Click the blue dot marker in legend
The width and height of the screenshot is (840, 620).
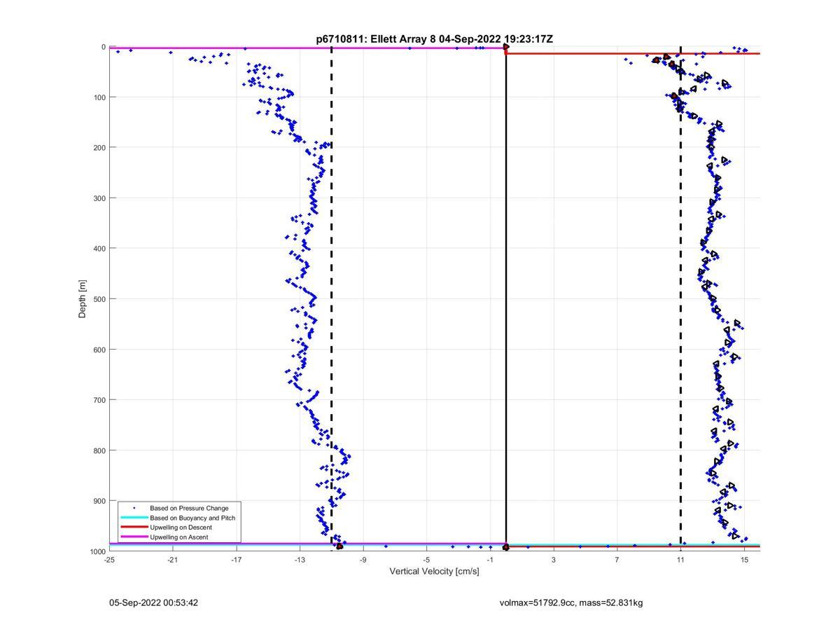[134, 508]
